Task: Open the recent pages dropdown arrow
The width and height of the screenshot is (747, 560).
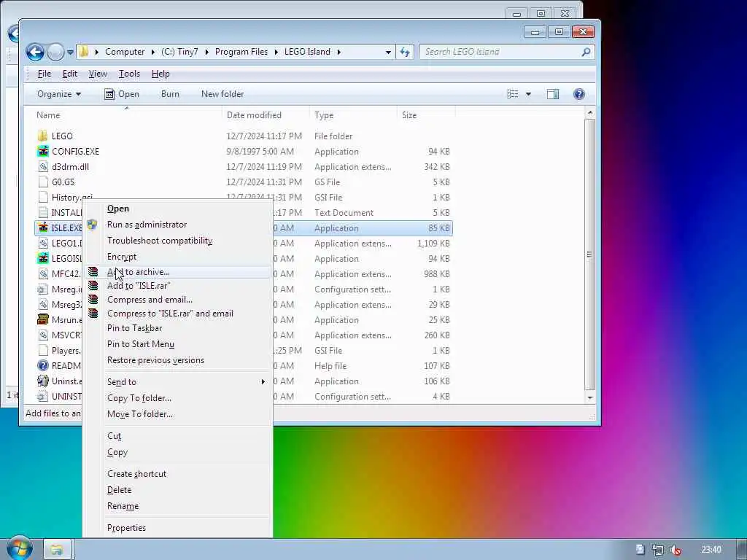Action: click(70, 52)
